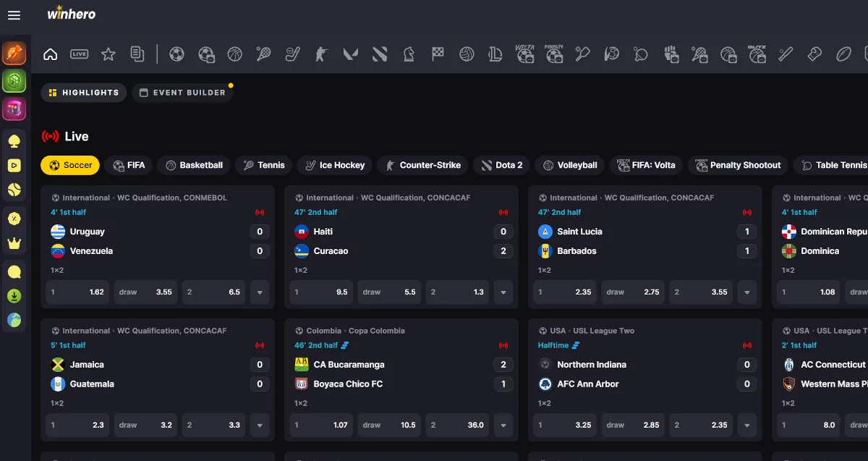Open the yellow play button sidebar icon
868x461 pixels.
[14, 165]
